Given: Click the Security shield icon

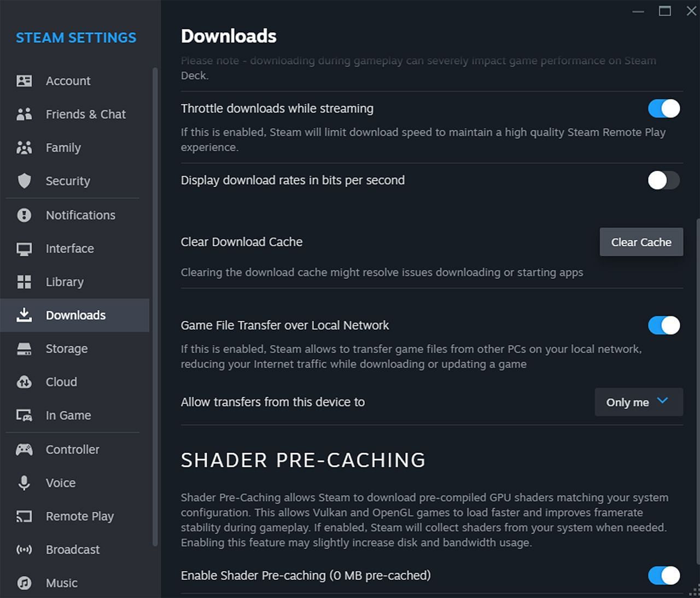Looking at the screenshot, I should [x=24, y=181].
